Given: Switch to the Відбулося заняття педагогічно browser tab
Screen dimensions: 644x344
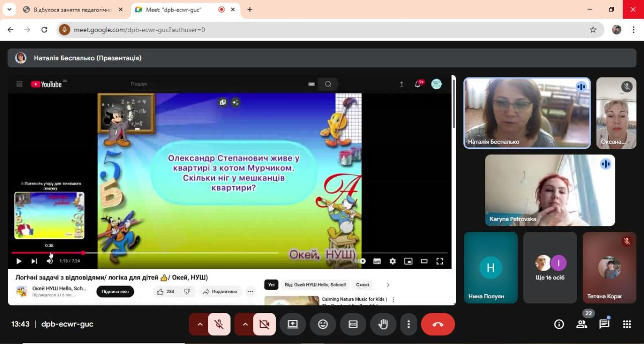Looking at the screenshot, I should point(72,10).
